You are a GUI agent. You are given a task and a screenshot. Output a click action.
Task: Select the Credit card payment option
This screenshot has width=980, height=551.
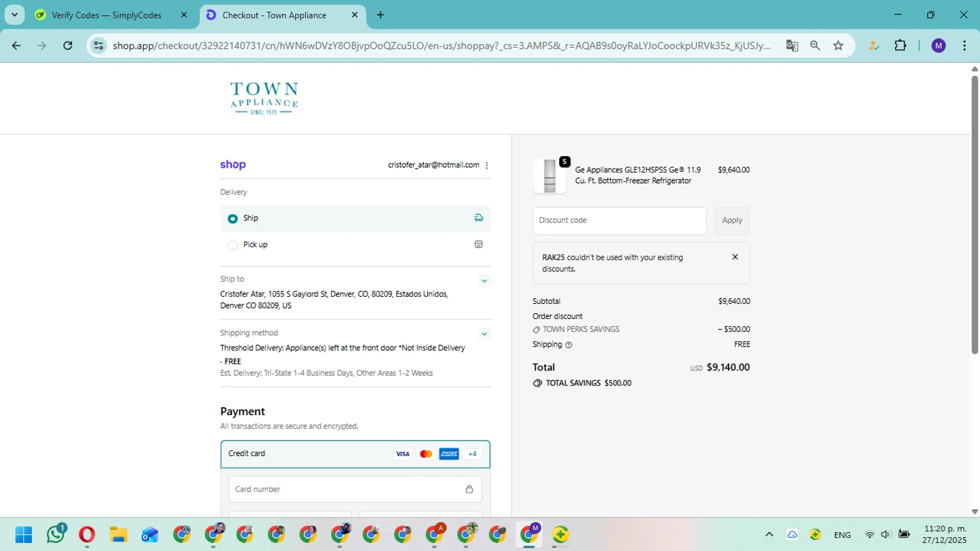click(x=355, y=454)
